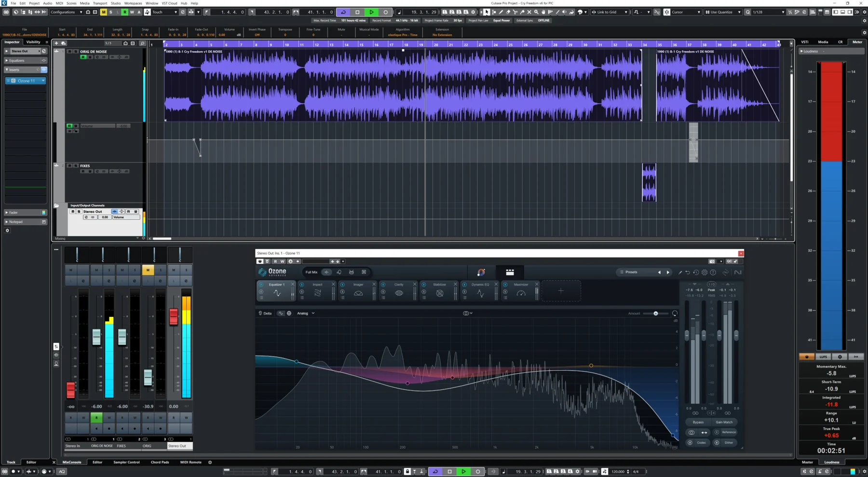Add new Ozone module via plus slot

click(561, 291)
